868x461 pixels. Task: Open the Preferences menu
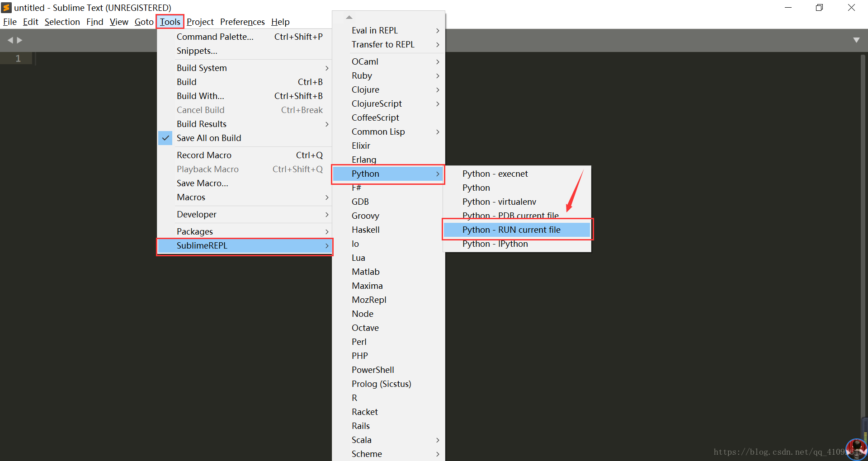tap(242, 22)
